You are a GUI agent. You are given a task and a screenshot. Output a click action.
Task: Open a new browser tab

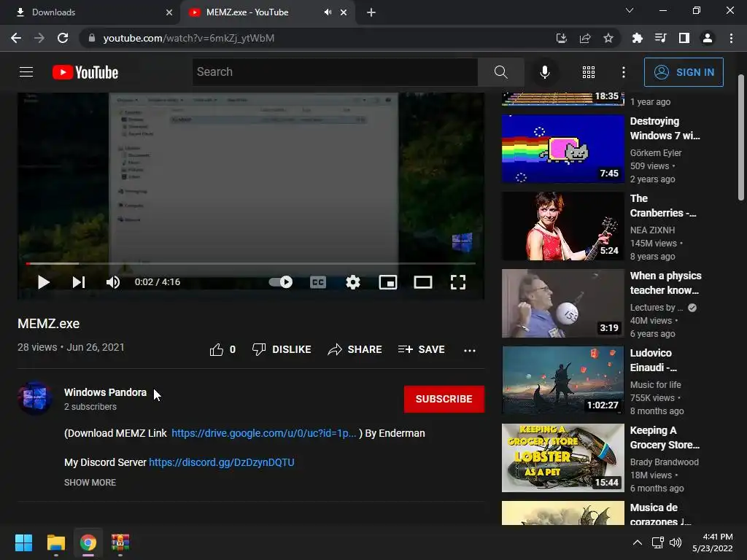pyautogui.click(x=371, y=12)
